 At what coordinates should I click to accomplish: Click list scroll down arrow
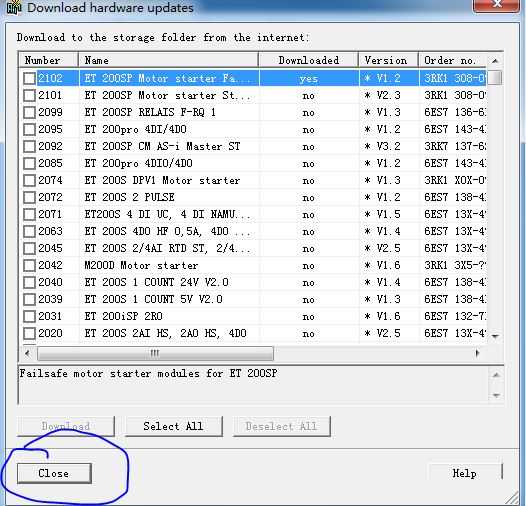(x=495, y=336)
